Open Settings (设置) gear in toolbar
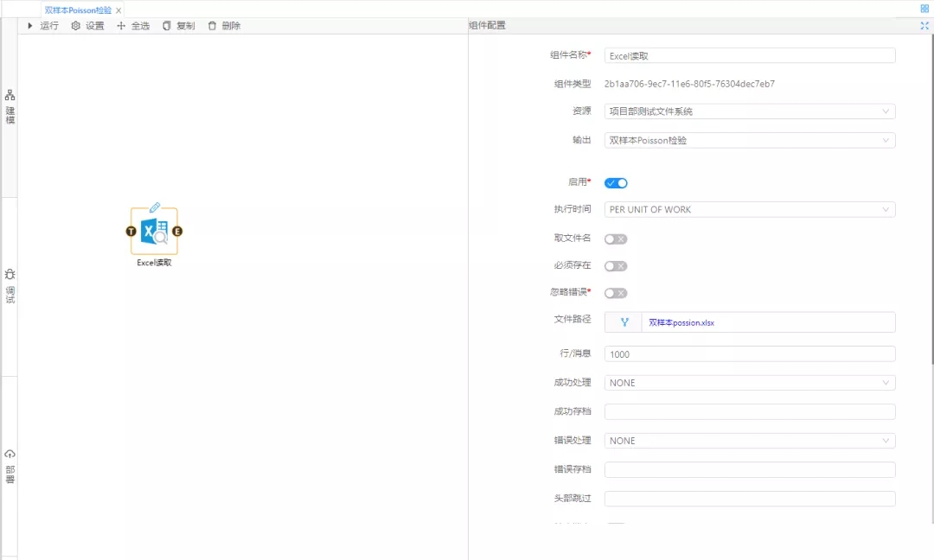 tap(76, 26)
